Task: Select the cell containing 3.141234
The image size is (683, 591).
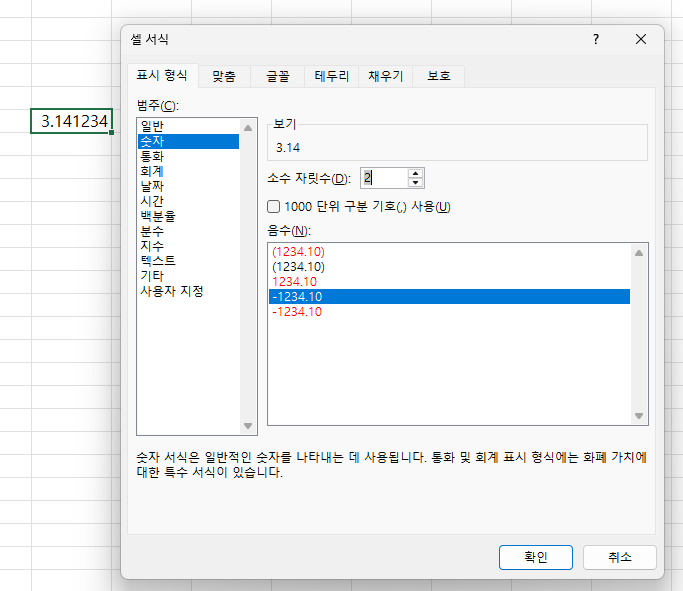Action: coord(71,121)
